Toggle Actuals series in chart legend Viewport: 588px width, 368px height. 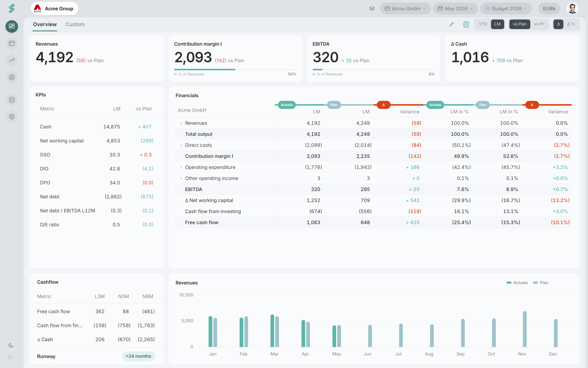click(517, 283)
